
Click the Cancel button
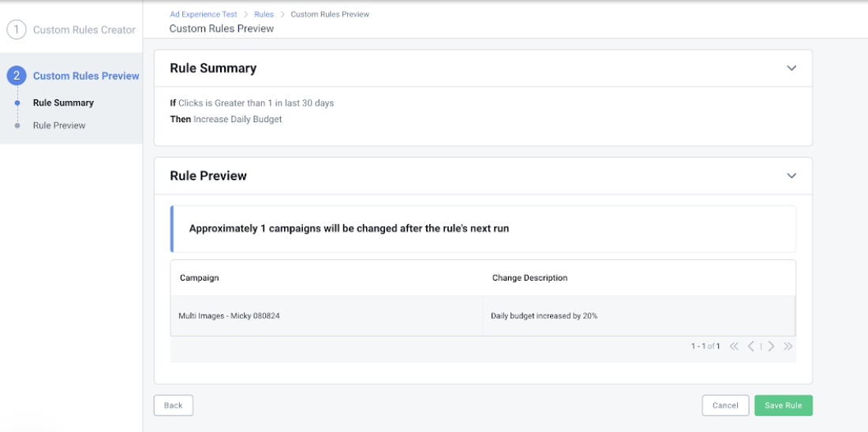click(725, 405)
